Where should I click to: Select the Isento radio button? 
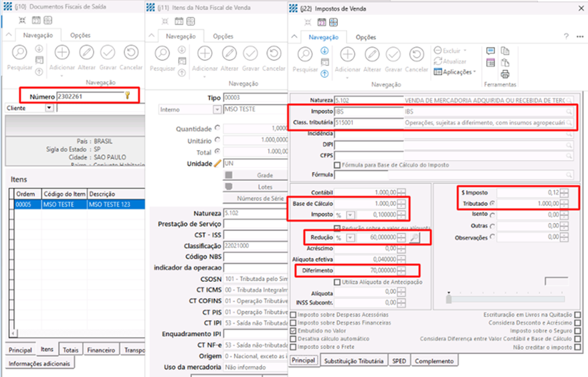(x=493, y=215)
